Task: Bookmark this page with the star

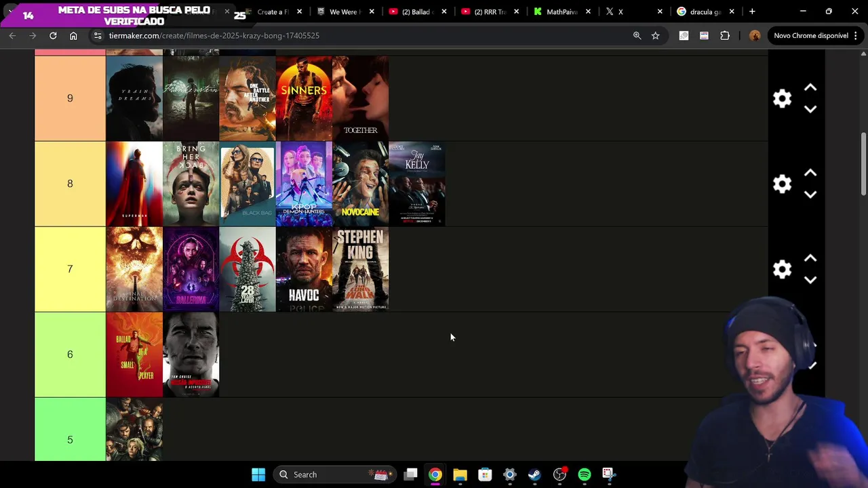Action: click(655, 35)
